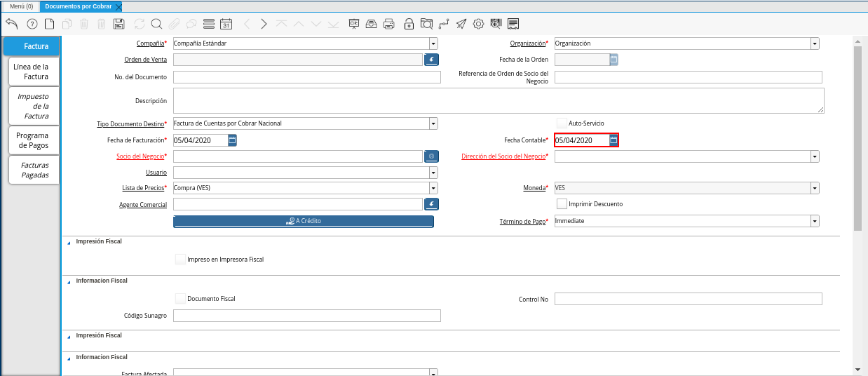Enable the Auto-Servicio checkbox
The width and height of the screenshot is (868, 376).
pyautogui.click(x=562, y=123)
